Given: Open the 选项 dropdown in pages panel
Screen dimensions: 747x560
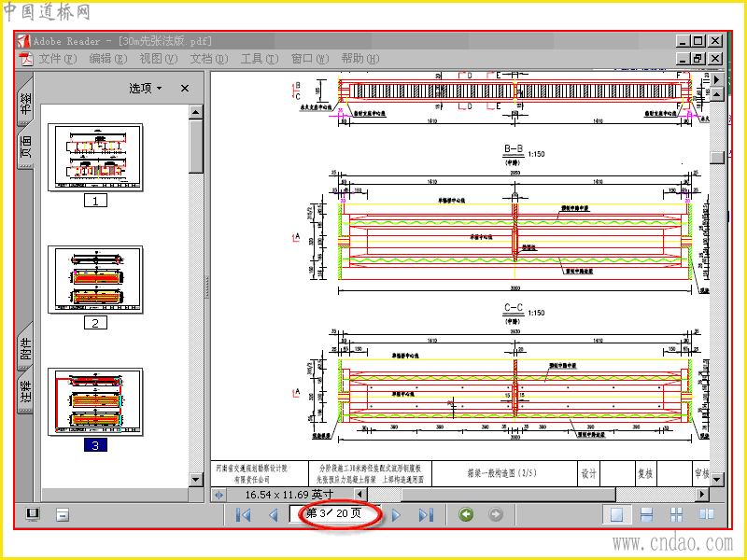Looking at the screenshot, I should pos(146,88).
